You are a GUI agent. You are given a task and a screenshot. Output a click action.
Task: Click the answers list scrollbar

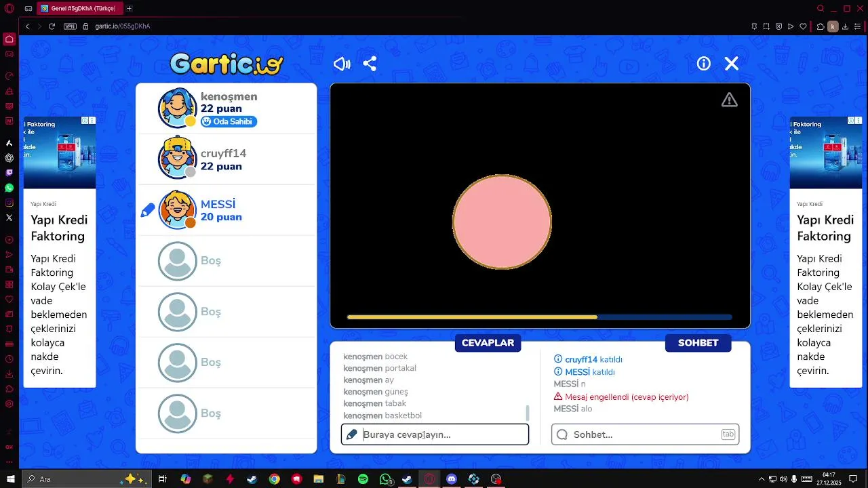click(528, 413)
